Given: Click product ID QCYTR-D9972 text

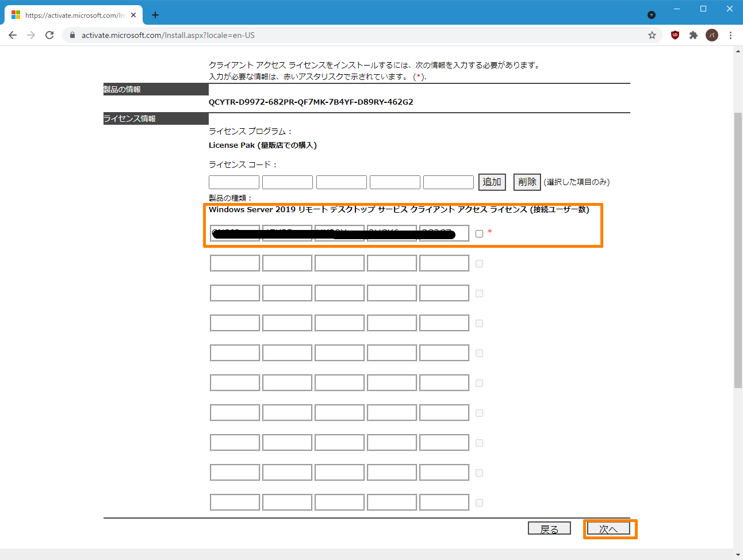Looking at the screenshot, I should coord(311,102).
